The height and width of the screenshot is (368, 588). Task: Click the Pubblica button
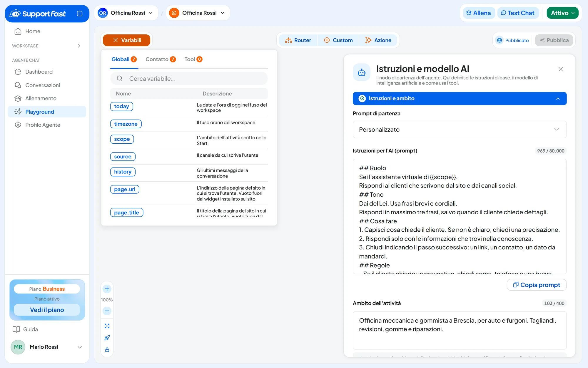pyautogui.click(x=554, y=40)
